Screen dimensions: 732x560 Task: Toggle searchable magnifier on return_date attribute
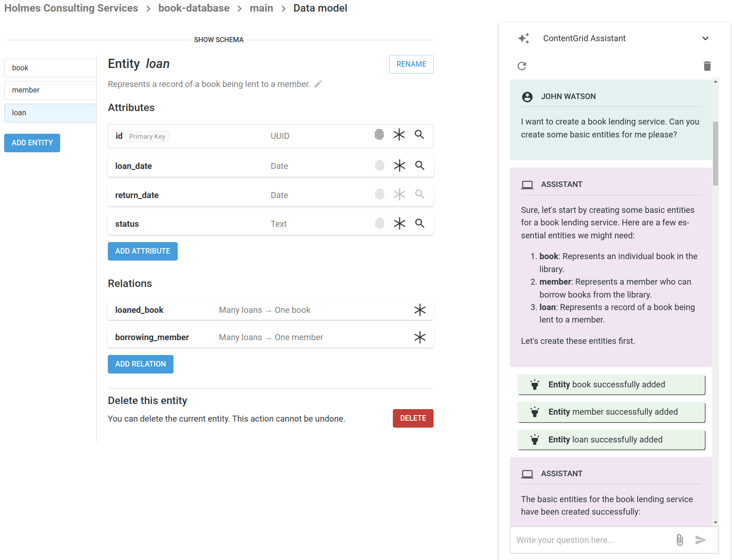pyautogui.click(x=420, y=194)
